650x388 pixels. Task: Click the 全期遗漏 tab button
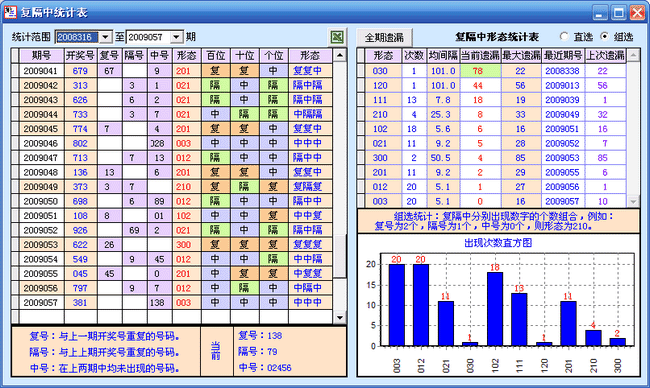pyautogui.click(x=384, y=38)
